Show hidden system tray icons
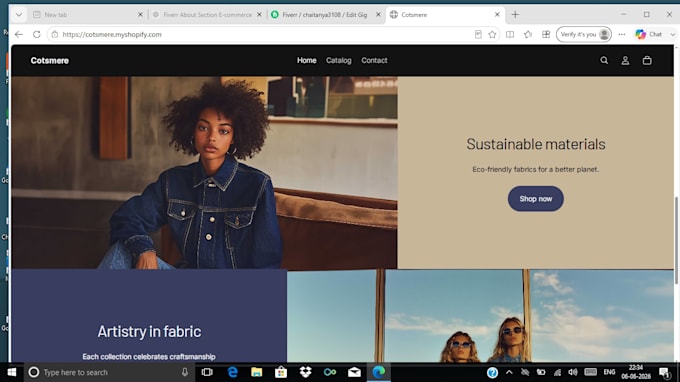This screenshot has width=680, height=382. click(509, 372)
